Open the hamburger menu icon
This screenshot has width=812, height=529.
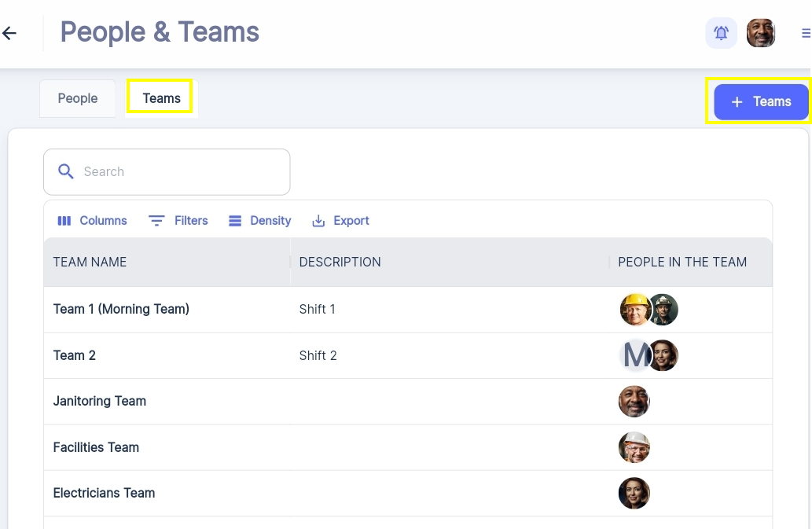[805, 33]
